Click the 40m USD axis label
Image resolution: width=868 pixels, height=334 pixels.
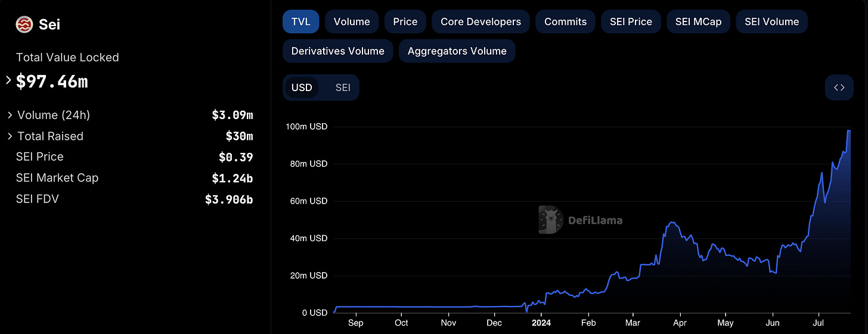coord(309,238)
